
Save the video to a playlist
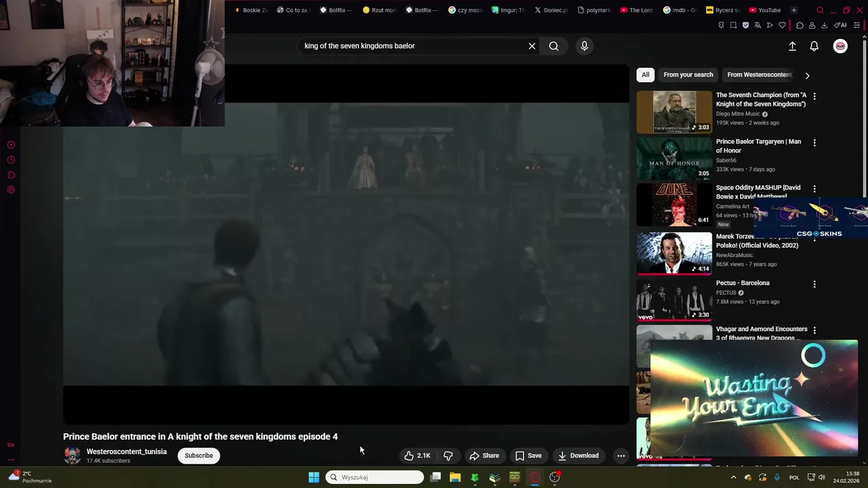[x=528, y=455]
